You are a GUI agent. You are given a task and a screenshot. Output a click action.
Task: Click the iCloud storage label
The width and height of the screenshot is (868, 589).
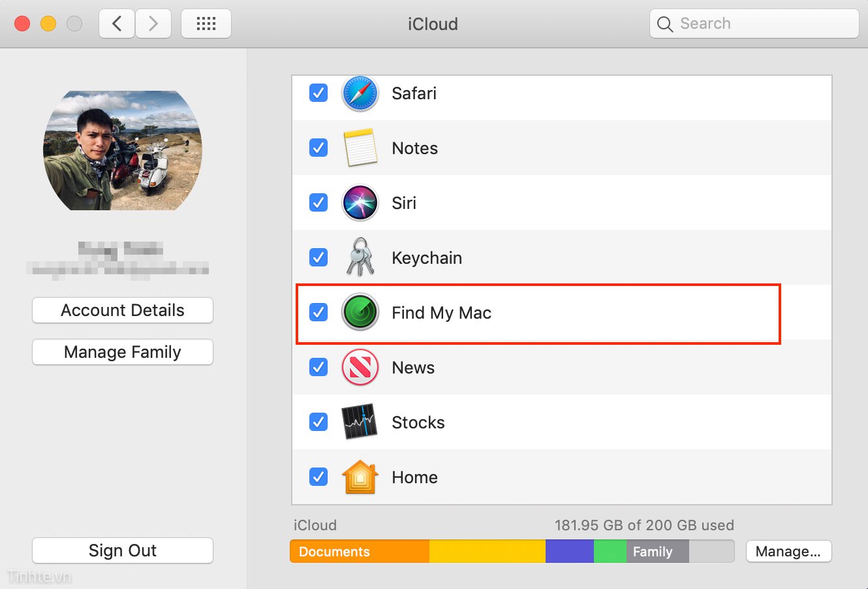[315, 525]
